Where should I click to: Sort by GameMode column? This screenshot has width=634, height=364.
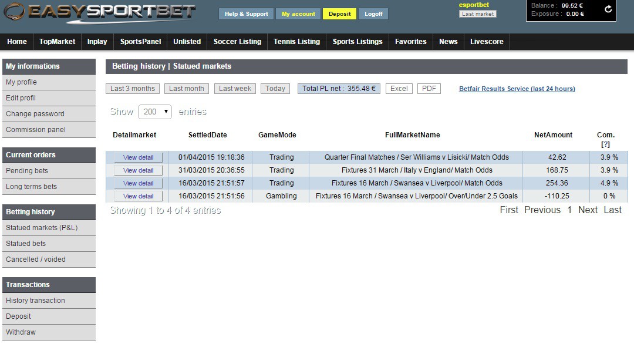277,135
